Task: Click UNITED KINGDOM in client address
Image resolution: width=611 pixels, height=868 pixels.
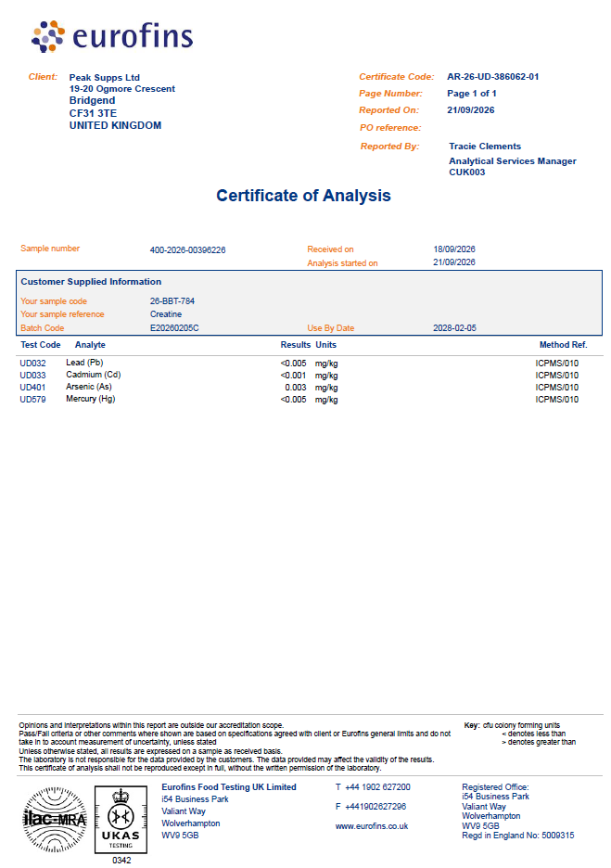Action: pos(115,125)
